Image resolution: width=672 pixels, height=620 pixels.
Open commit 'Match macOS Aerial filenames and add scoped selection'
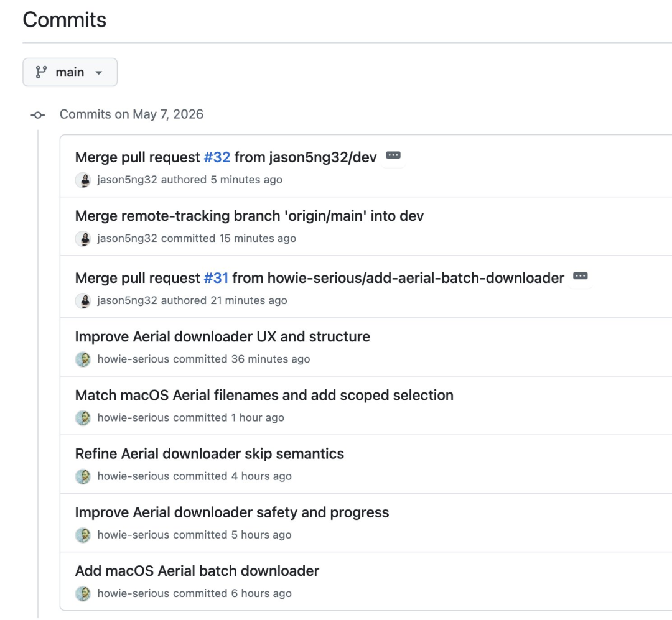[264, 395]
